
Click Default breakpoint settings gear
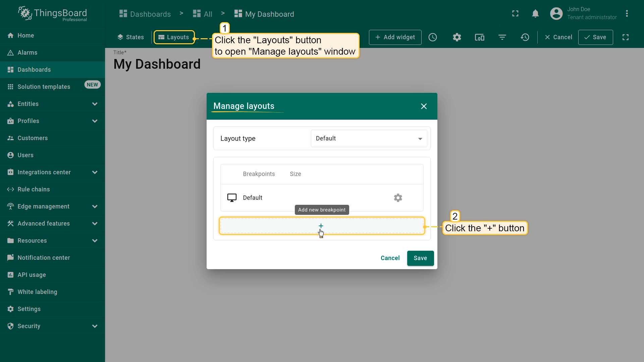click(x=398, y=198)
